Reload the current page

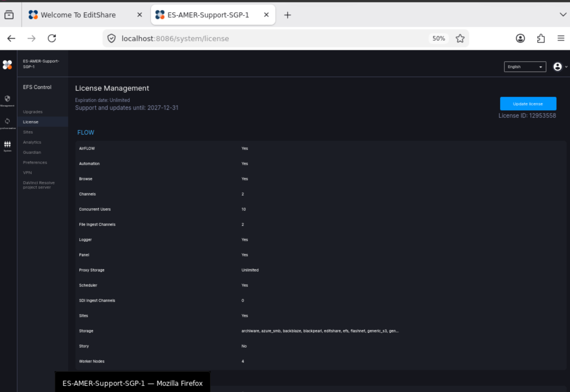pos(52,38)
